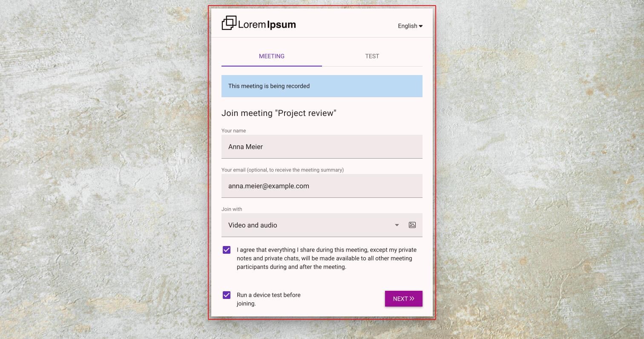
Task: Click the "I agree that everything I share" text
Action: click(x=327, y=258)
